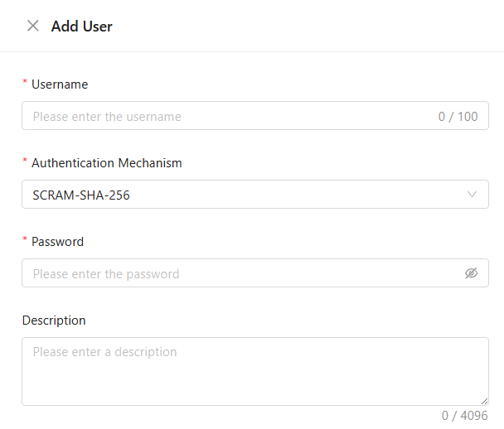Toggle password visibility eye icon

tap(471, 273)
